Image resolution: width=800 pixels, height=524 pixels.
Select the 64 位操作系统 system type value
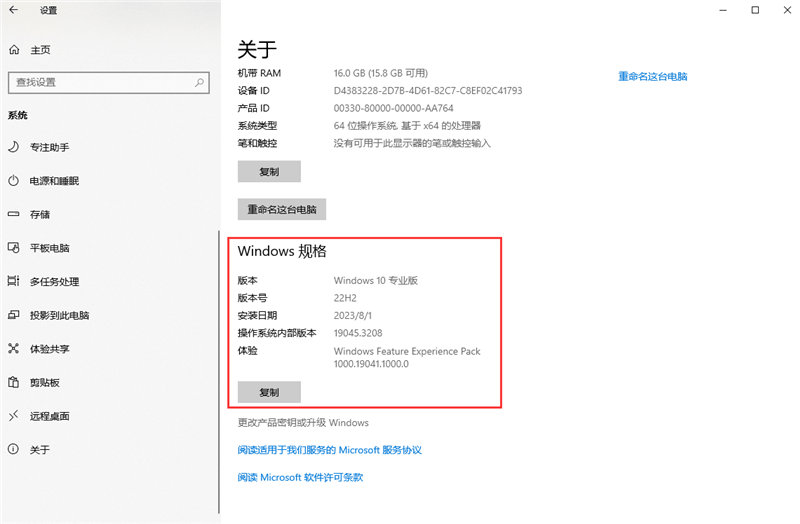pyautogui.click(x=407, y=126)
